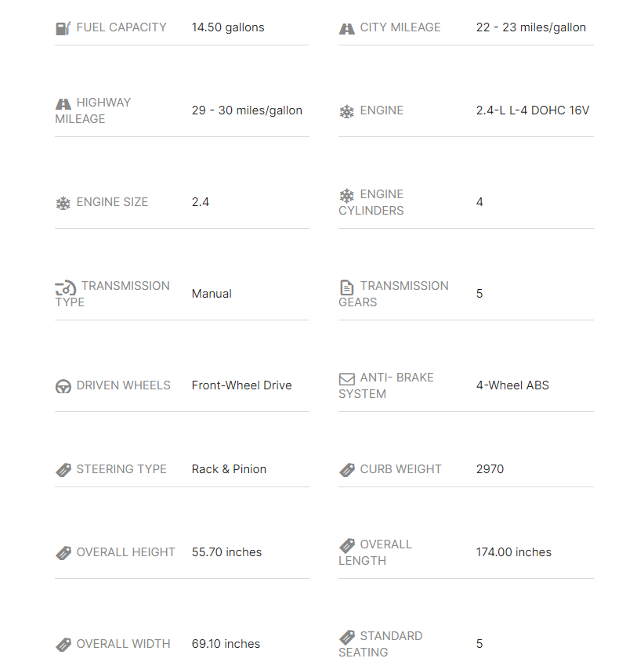Click the document icon next to Transmission Gears
Viewport: 644px width, 669px height.
coord(347,287)
